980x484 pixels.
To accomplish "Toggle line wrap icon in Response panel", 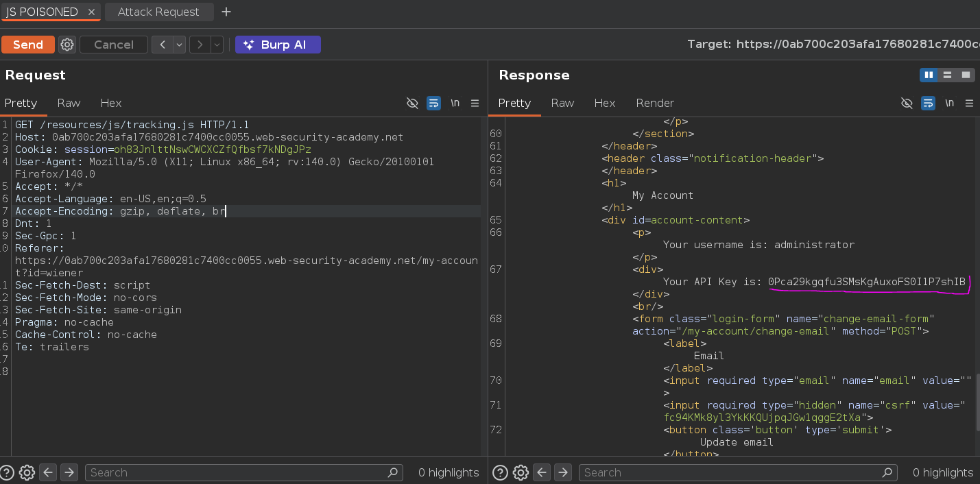I will click(x=928, y=104).
